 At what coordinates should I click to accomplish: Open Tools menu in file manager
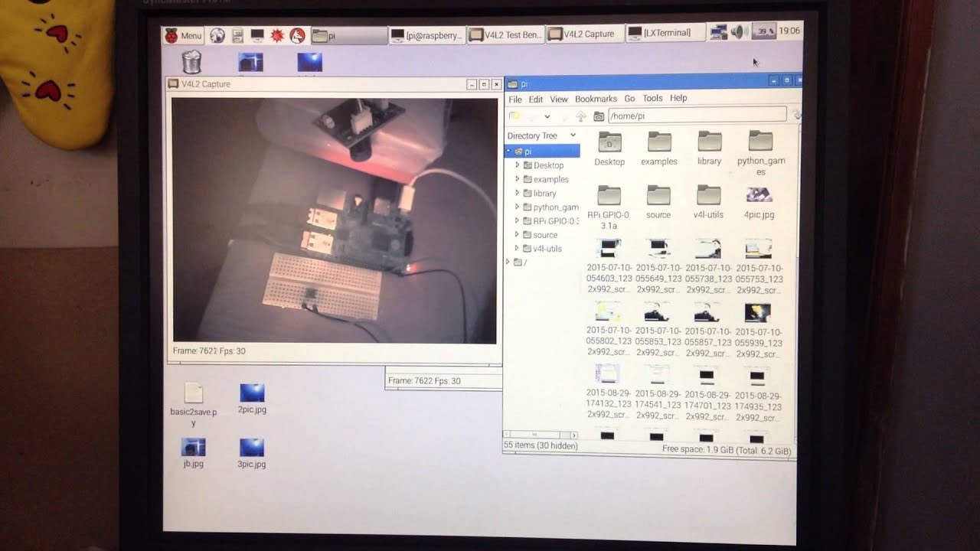pos(652,98)
